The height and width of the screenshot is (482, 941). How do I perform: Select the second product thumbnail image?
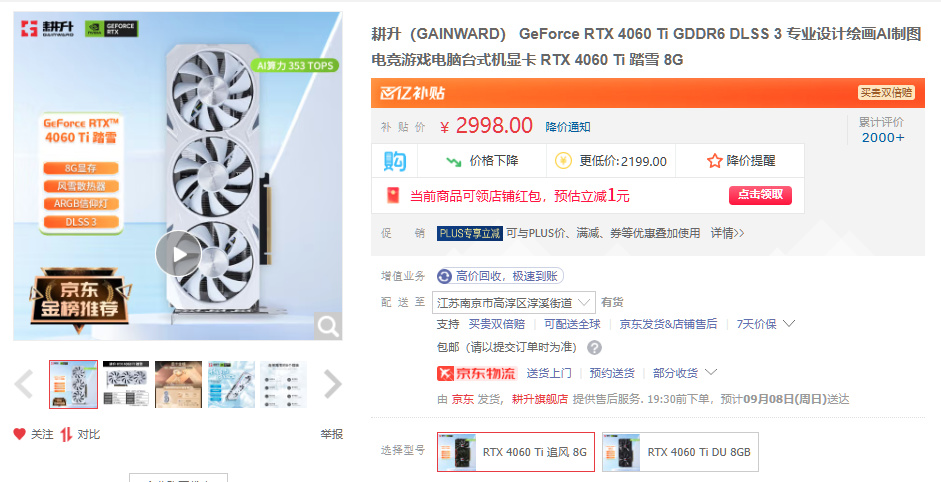[126, 384]
